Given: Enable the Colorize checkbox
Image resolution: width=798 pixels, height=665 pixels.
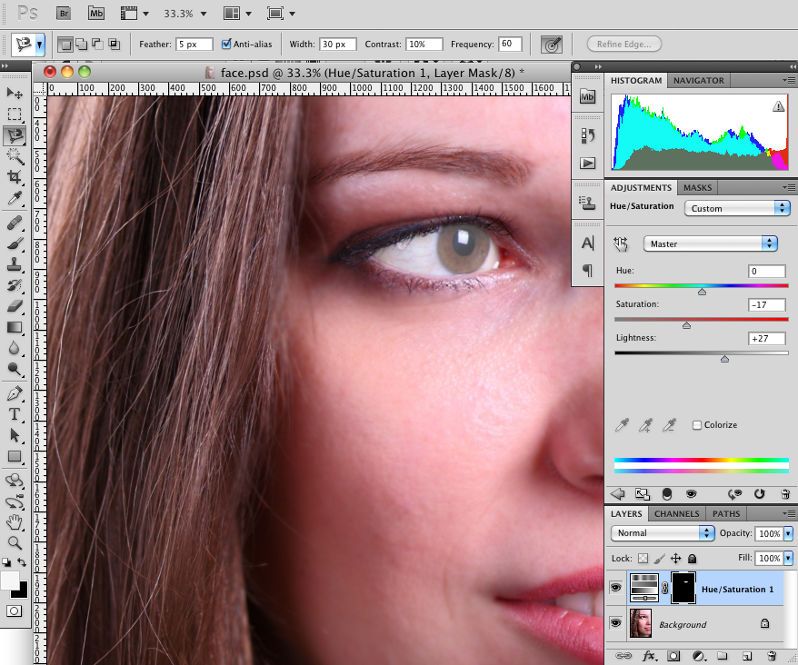Looking at the screenshot, I should pyautogui.click(x=697, y=425).
